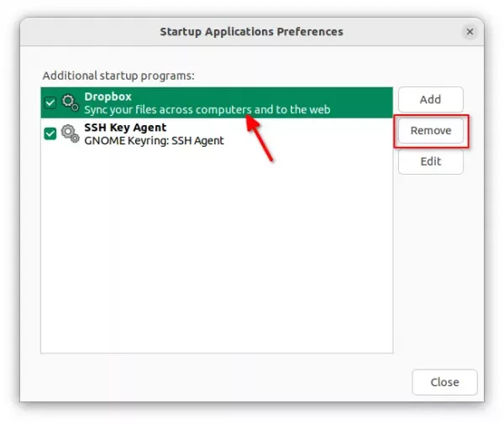
Task: Remove the selected startup program
Action: coord(431,130)
